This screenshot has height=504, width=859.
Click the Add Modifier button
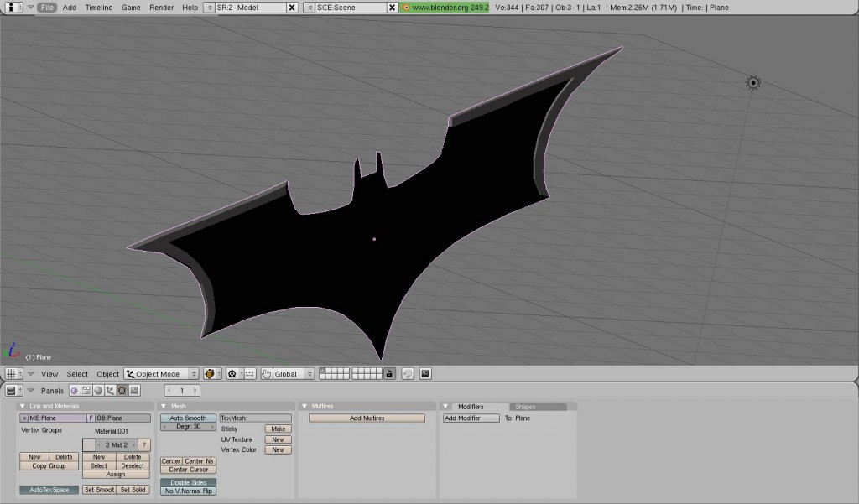(470, 417)
